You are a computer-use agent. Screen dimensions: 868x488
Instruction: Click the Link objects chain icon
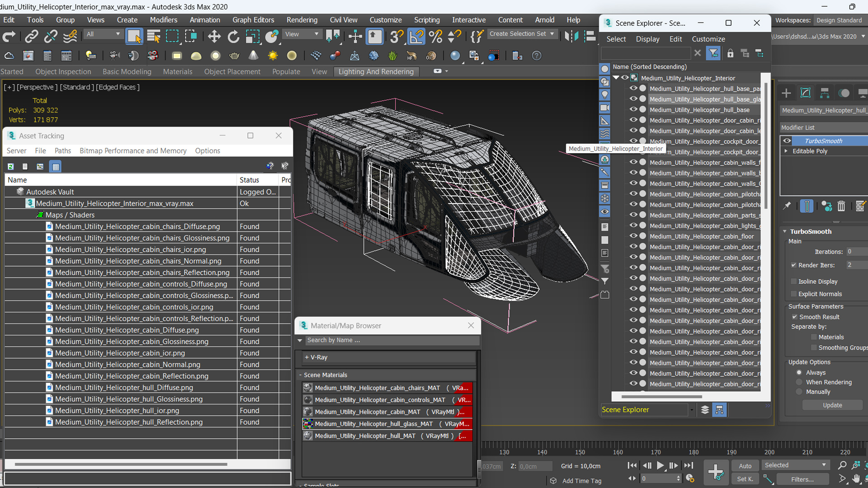coord(31,36)
